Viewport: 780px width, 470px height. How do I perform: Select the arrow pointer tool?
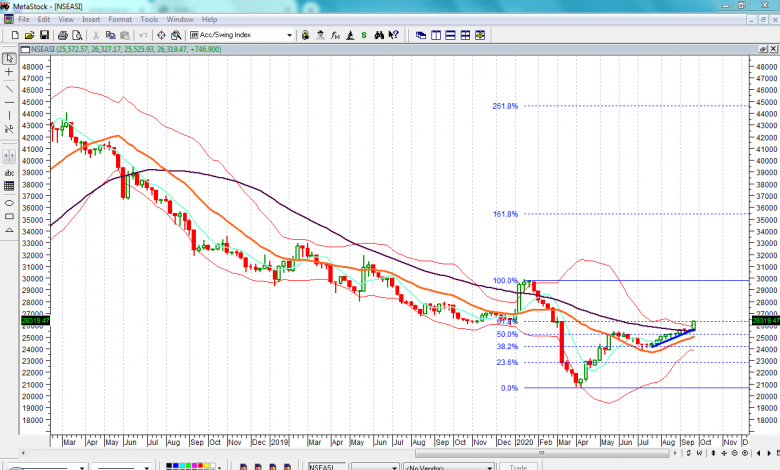pos(9,59)
